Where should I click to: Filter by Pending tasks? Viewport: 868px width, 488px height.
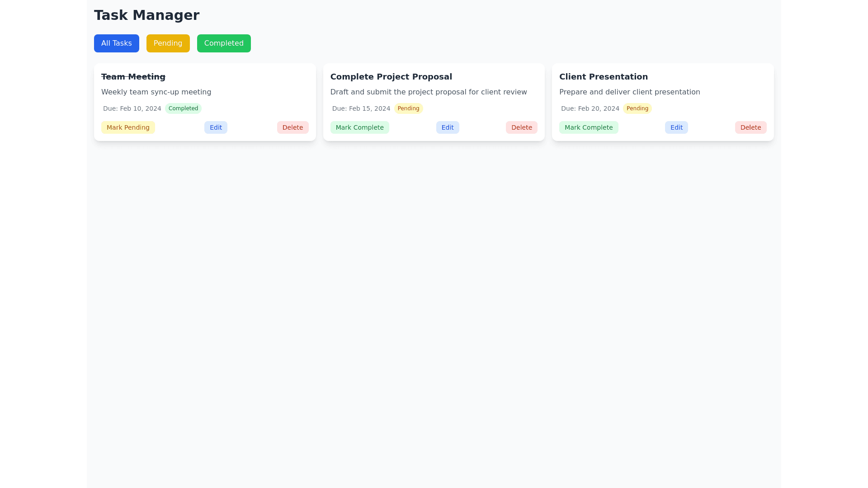(168, 43)
